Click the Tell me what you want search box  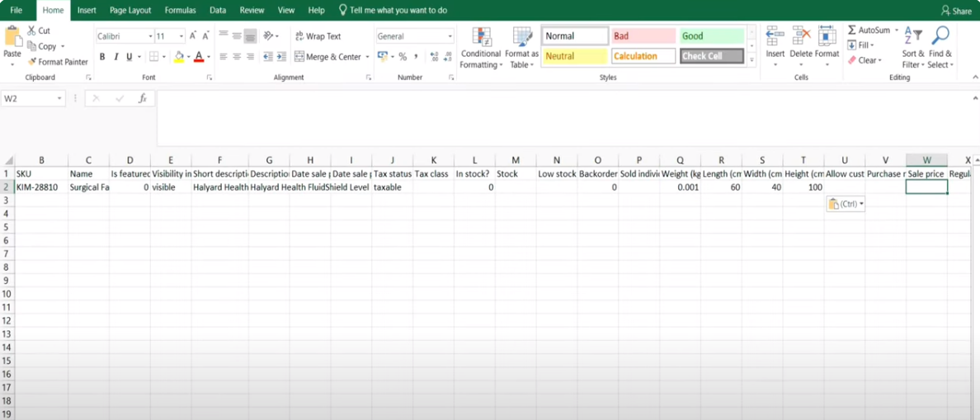[393, 11]
